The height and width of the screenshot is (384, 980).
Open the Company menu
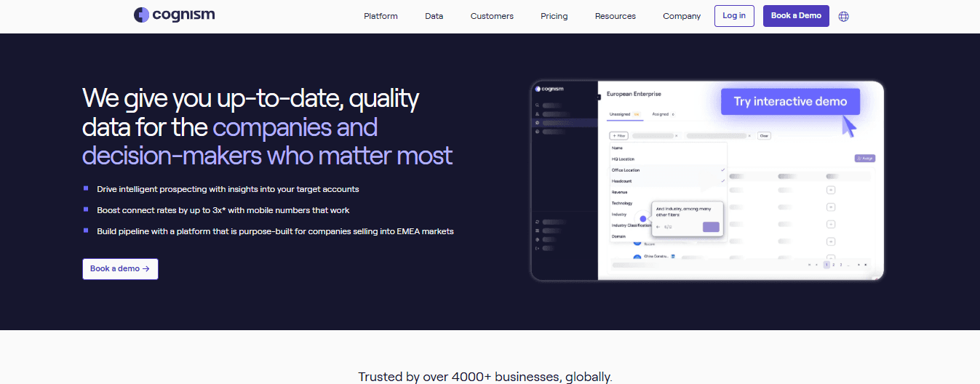click(682, 16)
